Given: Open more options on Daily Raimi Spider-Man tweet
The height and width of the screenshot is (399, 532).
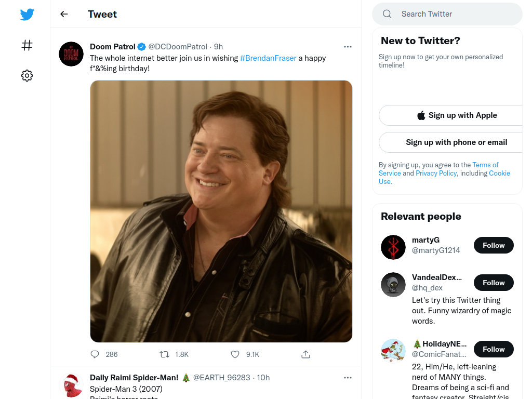Looking at the screenshot, I should 348,378.
